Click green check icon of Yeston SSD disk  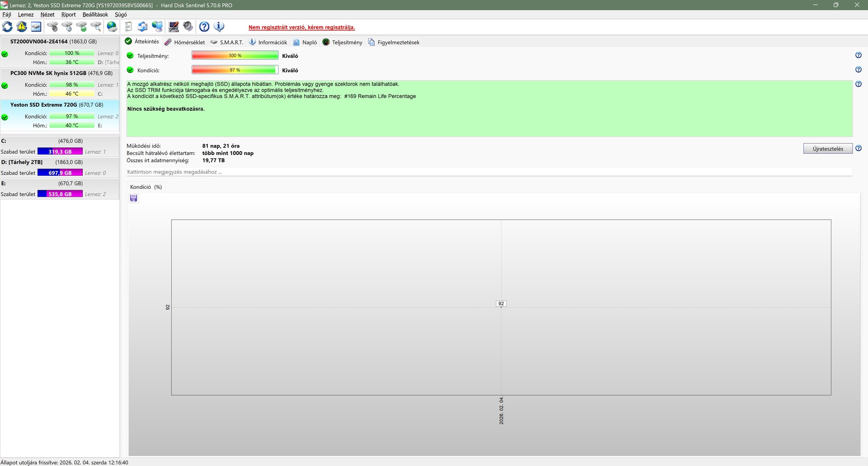[5, 117]
